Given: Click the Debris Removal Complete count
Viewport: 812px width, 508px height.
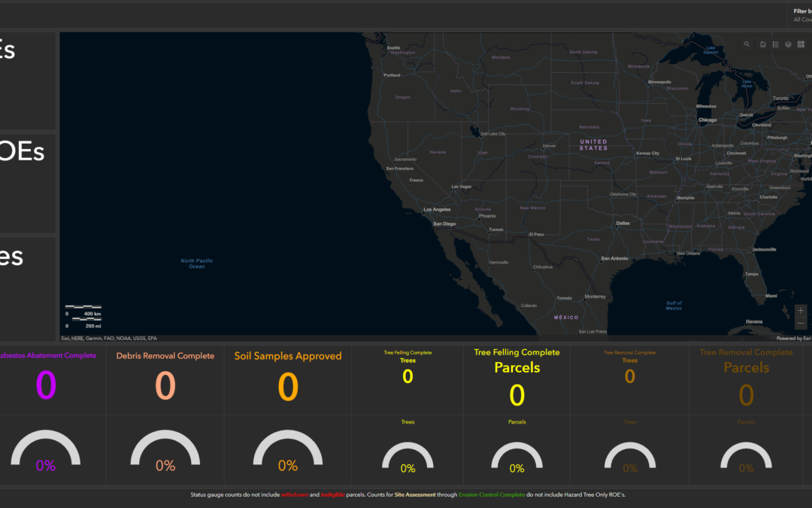Looking at the screenshot, I should (165, 385).
